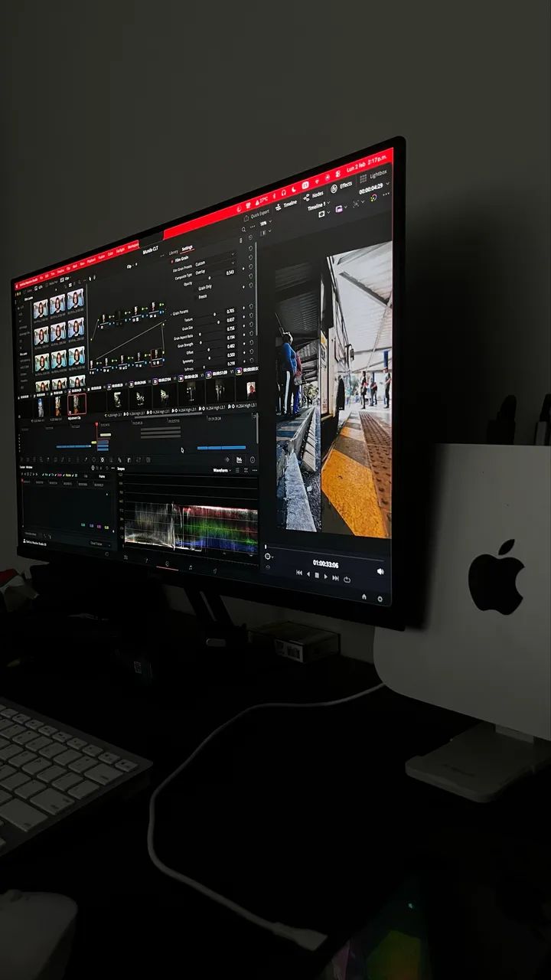Toggle the Freeze checkbox
The image size is (551, 980).
197,298
